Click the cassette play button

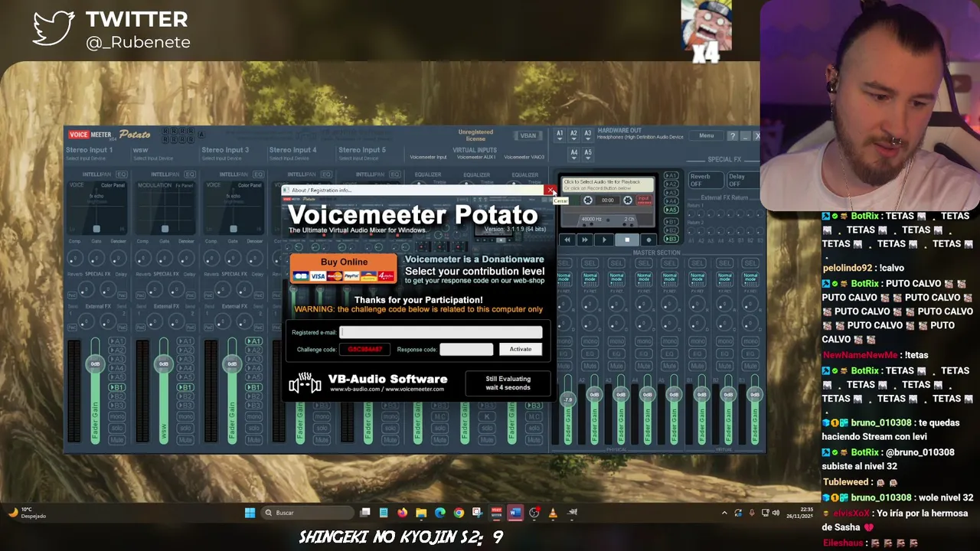coord(604,240)
